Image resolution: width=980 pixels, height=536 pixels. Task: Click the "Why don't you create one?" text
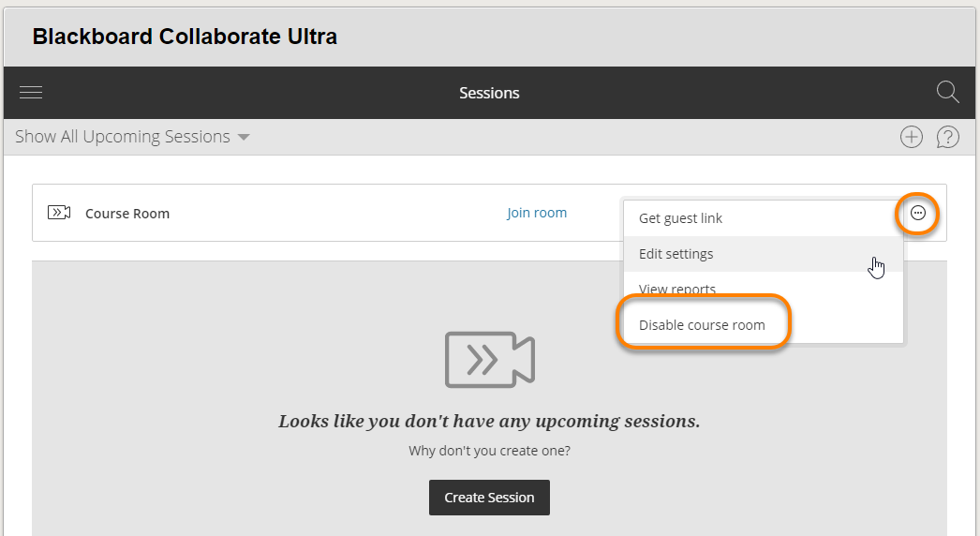489,451
